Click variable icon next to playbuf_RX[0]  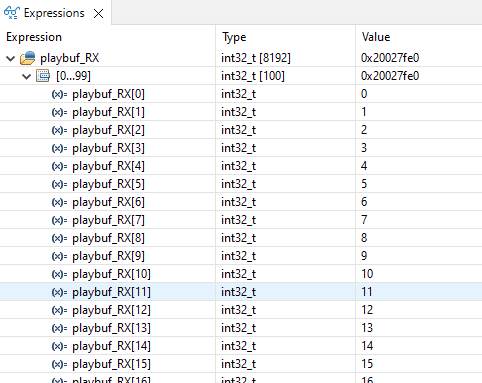(x=59, y=95)
